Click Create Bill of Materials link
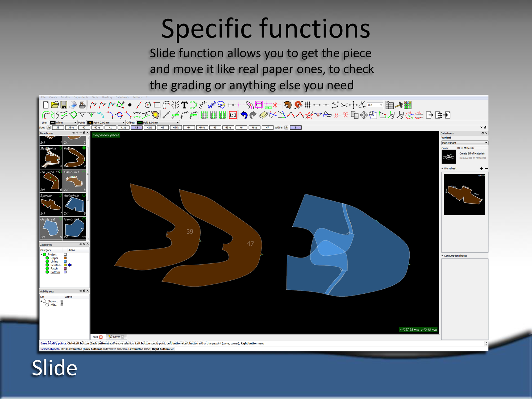The width and height of the screenshot is (532, 399). point(472,153)
